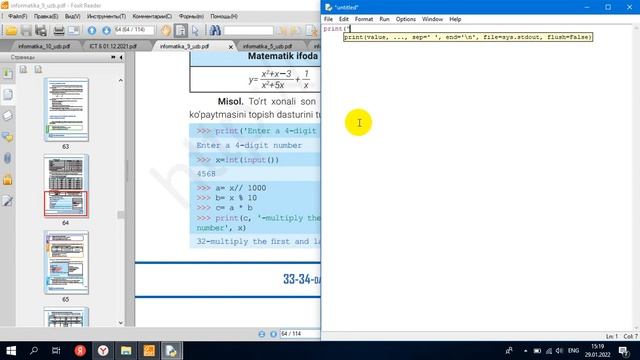Open the Bookmarks sidebar panel icon

[8, 73]
